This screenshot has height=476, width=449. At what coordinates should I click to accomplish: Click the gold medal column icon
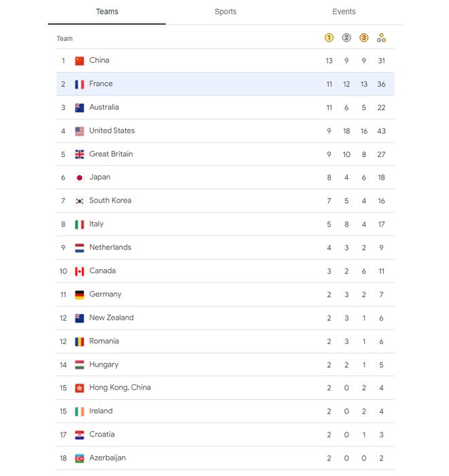[x=329, y=38]
